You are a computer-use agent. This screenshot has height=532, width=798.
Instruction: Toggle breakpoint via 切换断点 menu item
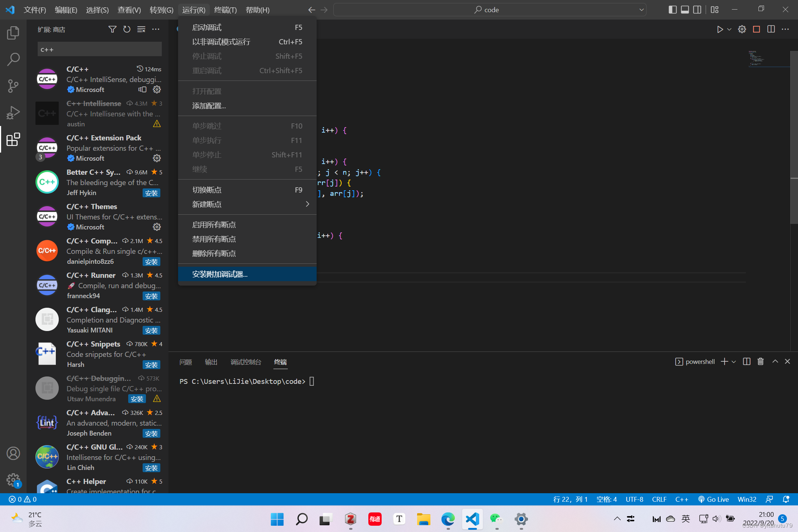[247, 190]
